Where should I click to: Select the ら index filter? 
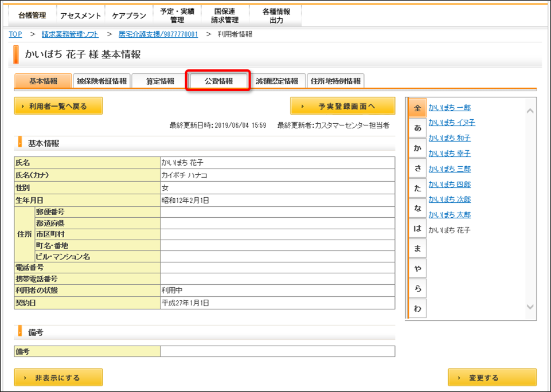(417, 288)
